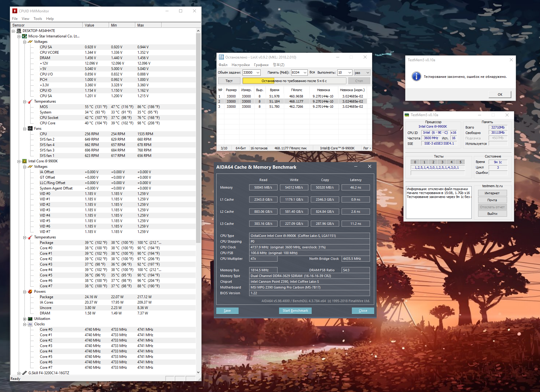Click the G.Skill memory module icon
Image resolution: width=540 pixels, height=392 pixels.
click(x=24, y=373)
